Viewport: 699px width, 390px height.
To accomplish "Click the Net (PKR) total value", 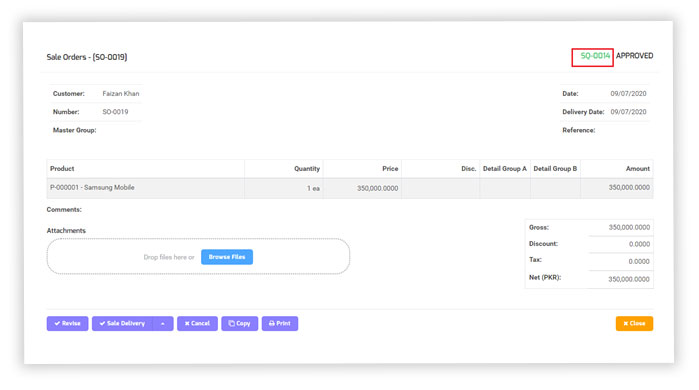I will pyautogui.click(x=629, y=279).
